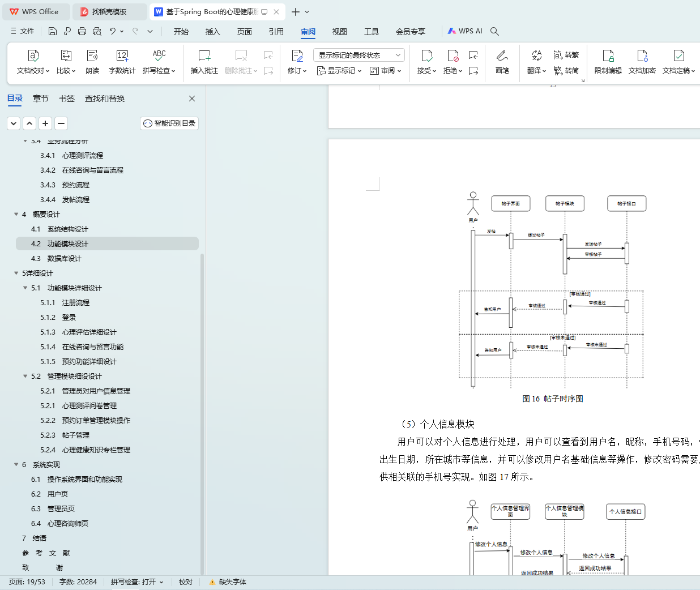
Task: Switch to the 找稻壳模板 tab
Action: [x=109, y=11]
